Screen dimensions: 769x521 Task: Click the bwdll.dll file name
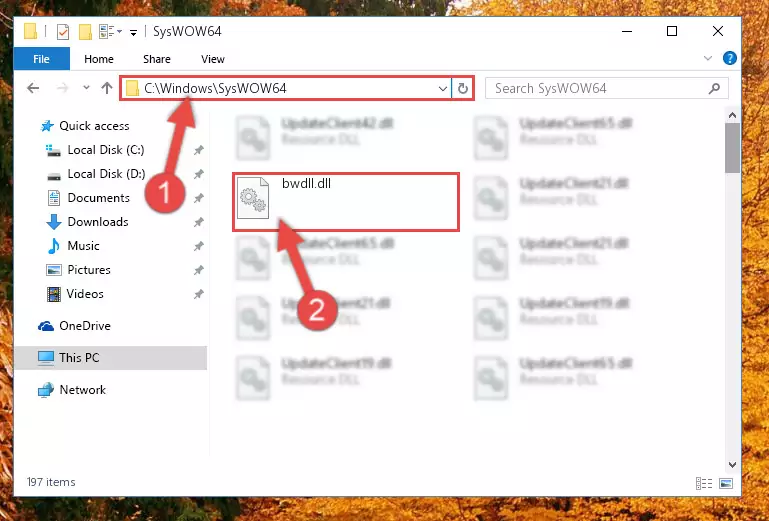tap(307, 183)
